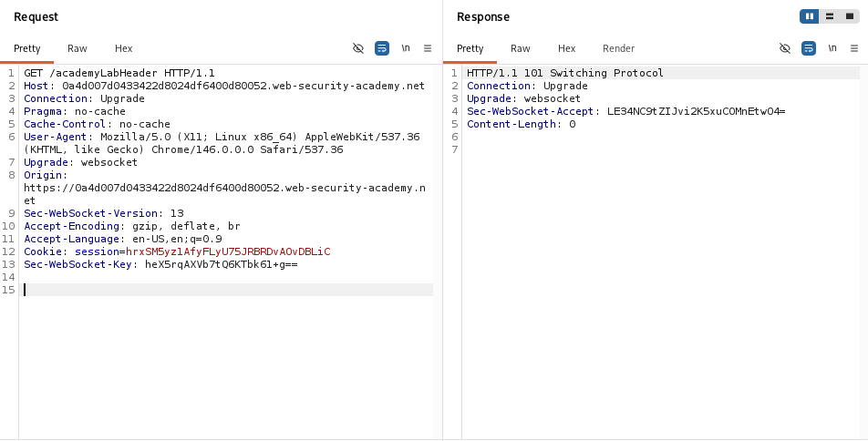
Task: Click the Accept-Language en-US header
Action: pos(123,239)
